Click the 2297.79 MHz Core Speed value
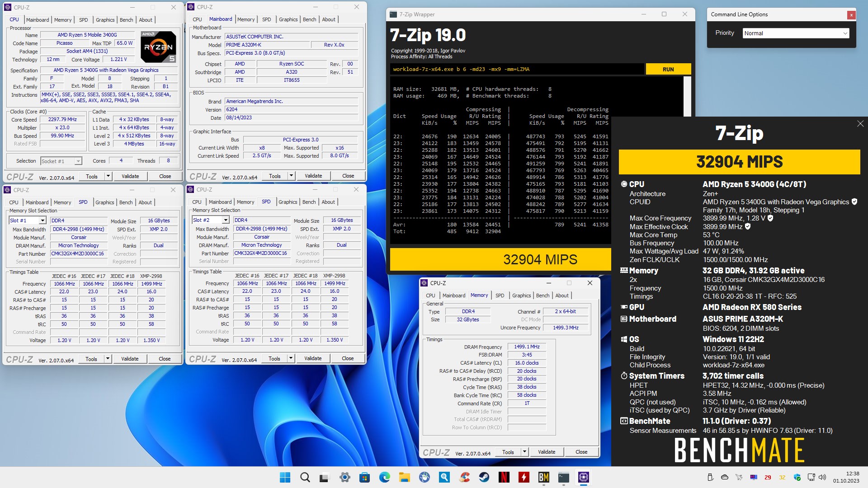The height and width of the screenshot is (488, 868). 63,120
